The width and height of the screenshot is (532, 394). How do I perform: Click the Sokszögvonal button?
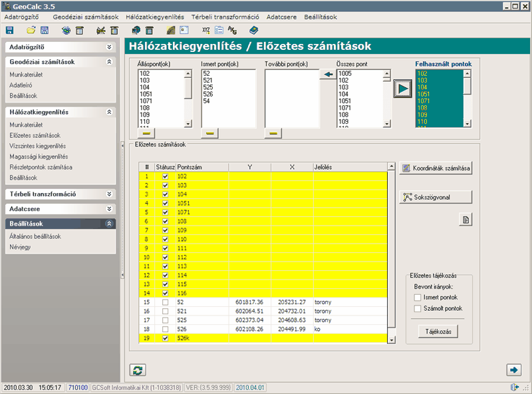436,197
